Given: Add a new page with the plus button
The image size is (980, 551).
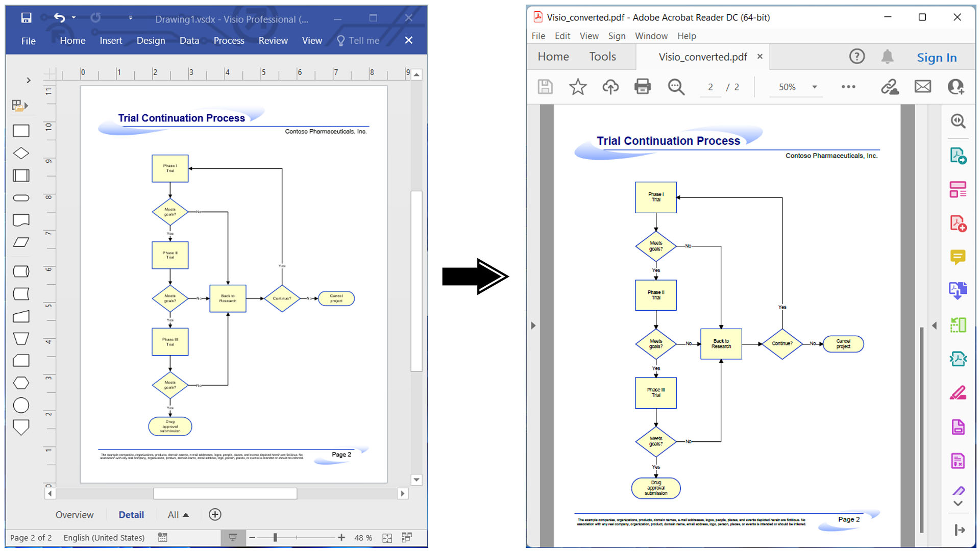Looking at the screenshot, I should click(x=215, y=514).
